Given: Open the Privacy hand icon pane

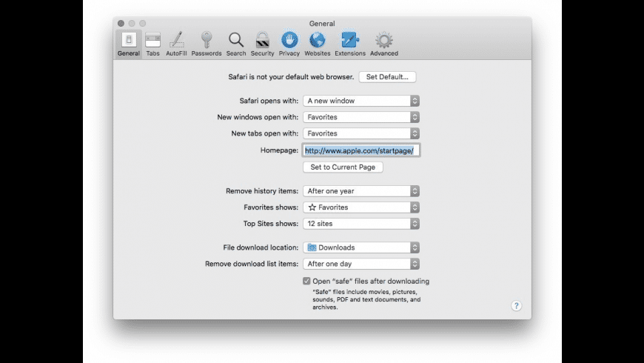Looking at the screenshot, I should tap(289, 44).
